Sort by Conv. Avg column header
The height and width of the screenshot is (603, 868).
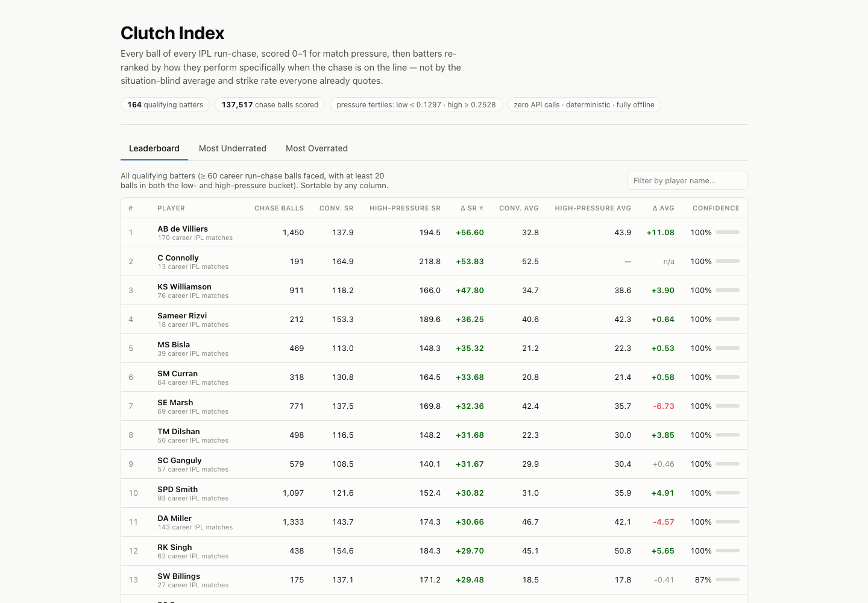pyautogui.click(x=519, y=208)
